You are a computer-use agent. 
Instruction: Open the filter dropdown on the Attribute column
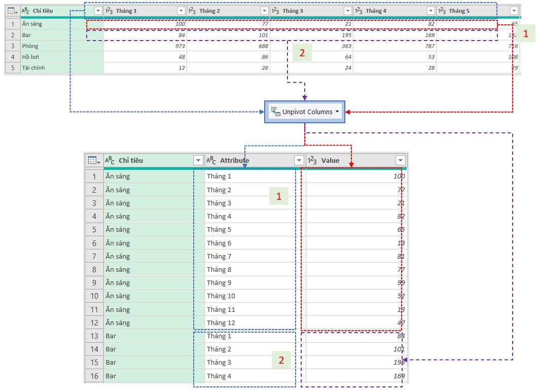click(x=298, y=160)
